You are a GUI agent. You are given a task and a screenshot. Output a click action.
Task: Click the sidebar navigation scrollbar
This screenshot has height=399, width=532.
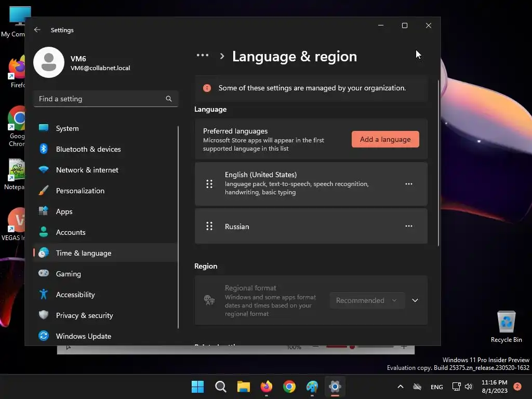(x=178, y=228)
